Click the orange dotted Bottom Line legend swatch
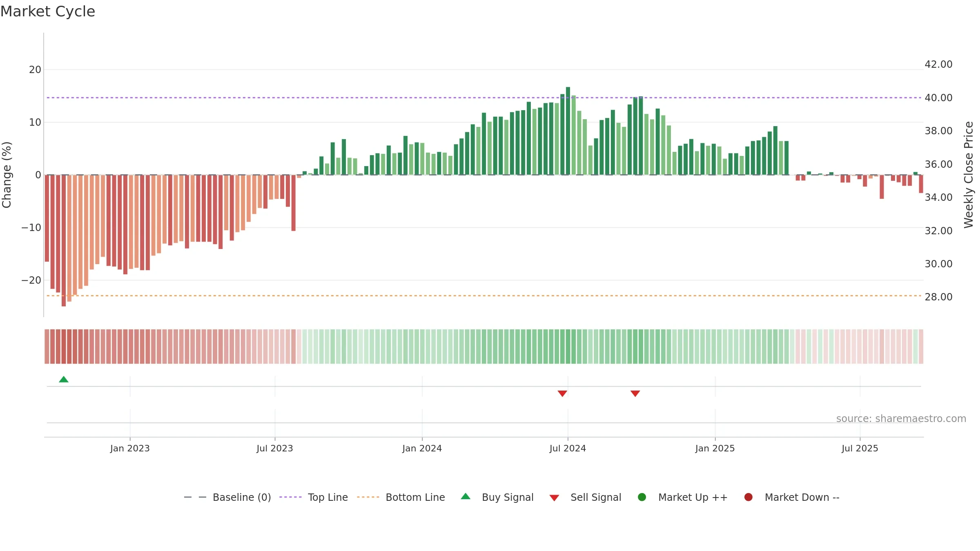 368,497
